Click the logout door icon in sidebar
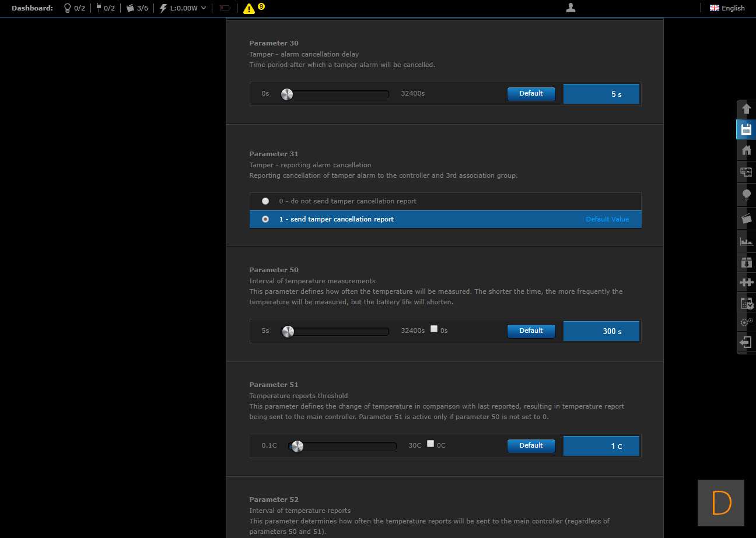This screenshot has height=538, width=756. (746, 342)
